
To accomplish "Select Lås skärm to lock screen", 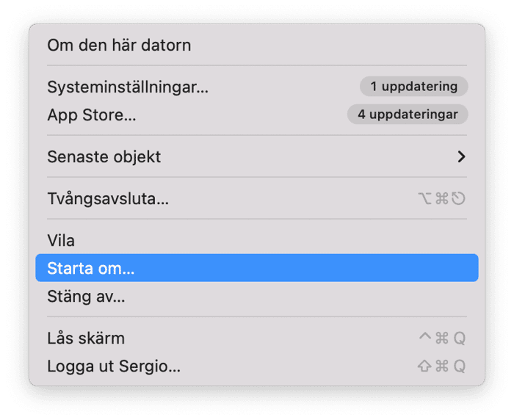I will [86, 338].
